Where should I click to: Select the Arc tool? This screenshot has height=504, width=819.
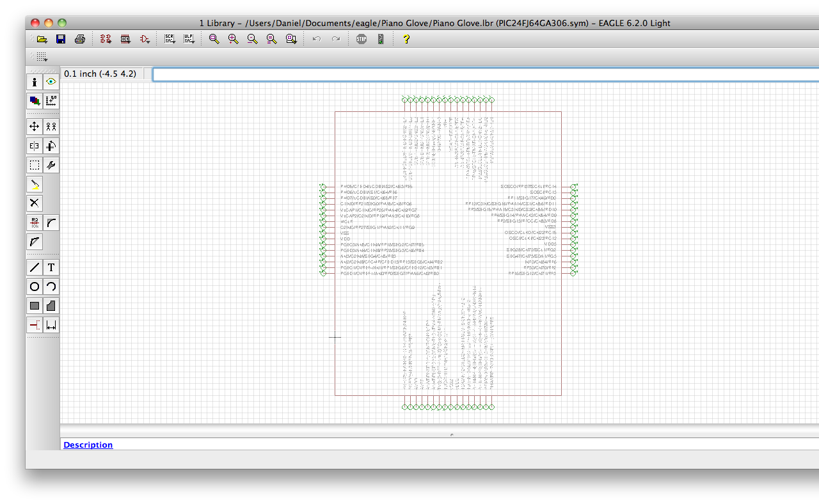(x=51, y=287)
